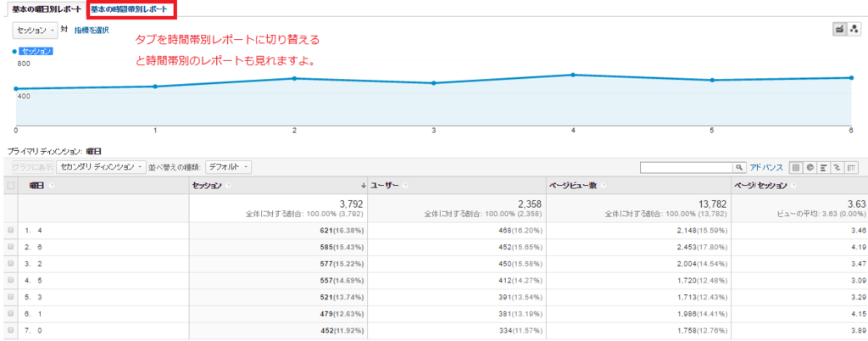Viewport: 868px width, 341px height.
Task: Click the search magnifier button
Action: tap(739, 167)
